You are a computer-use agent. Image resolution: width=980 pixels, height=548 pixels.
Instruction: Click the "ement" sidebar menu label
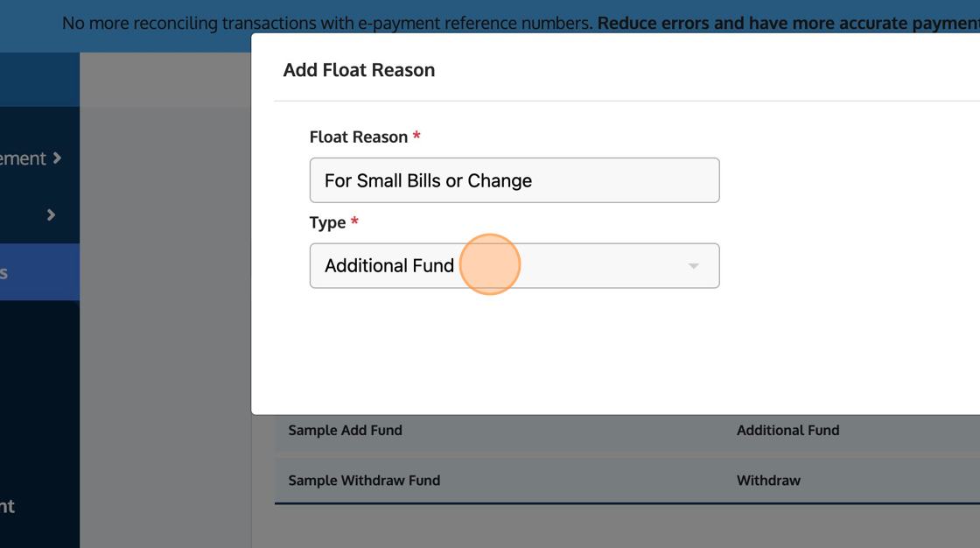point(23,158)
